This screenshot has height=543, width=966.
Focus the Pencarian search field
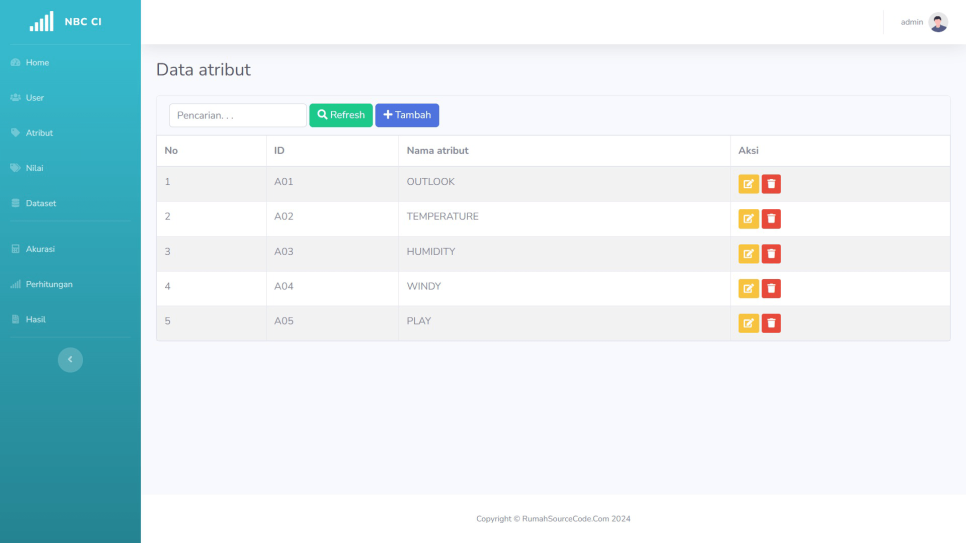point(237,115)
